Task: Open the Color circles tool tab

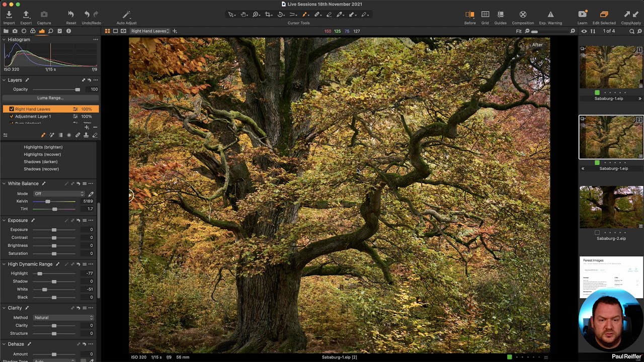Action: [x=33, y=31]
